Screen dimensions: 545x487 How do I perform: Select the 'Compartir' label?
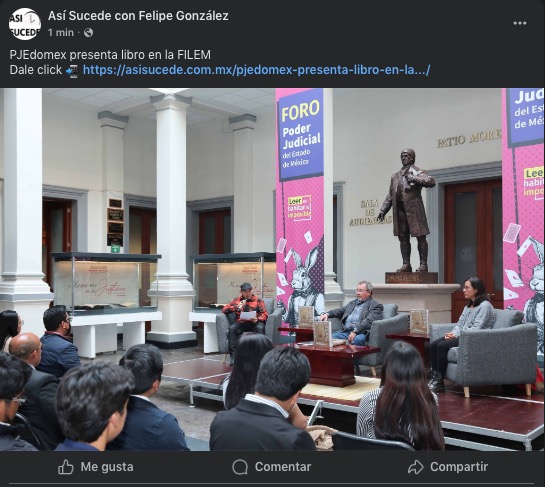[459, 467]
